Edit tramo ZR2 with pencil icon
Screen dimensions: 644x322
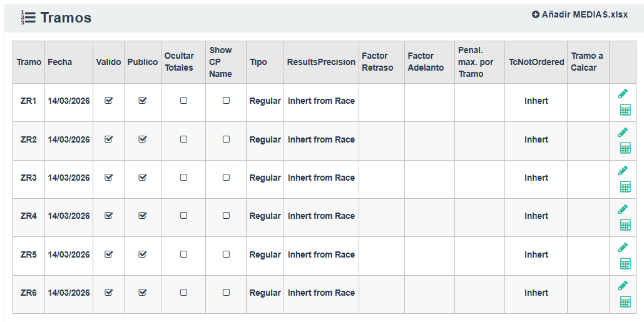click(x=623, y=133)
